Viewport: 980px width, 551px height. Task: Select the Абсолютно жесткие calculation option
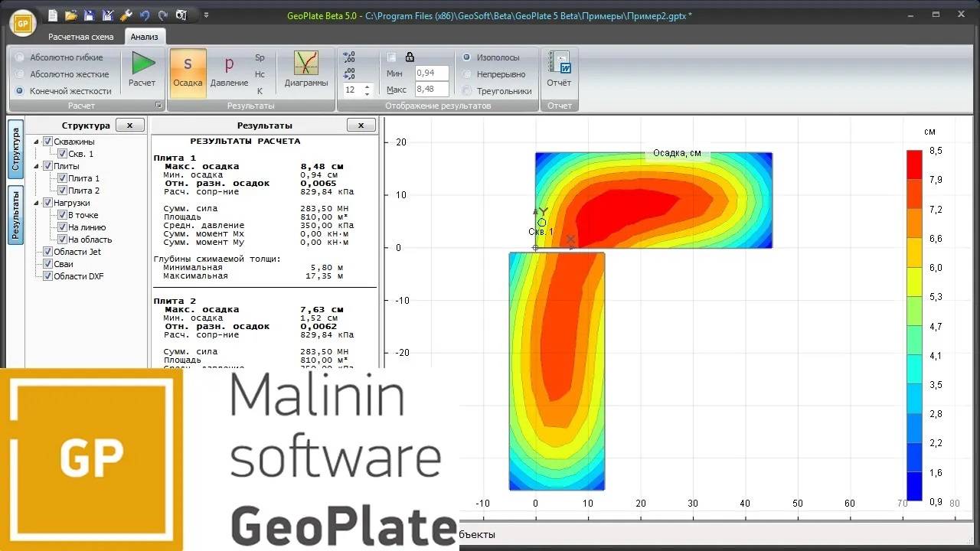point(63,74)
